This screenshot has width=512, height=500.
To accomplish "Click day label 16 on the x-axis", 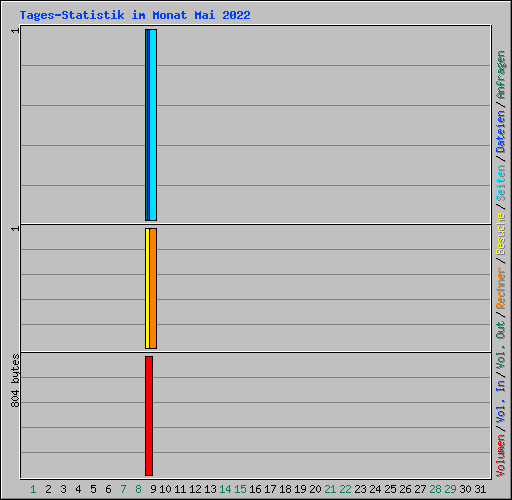I will point(255,489).
